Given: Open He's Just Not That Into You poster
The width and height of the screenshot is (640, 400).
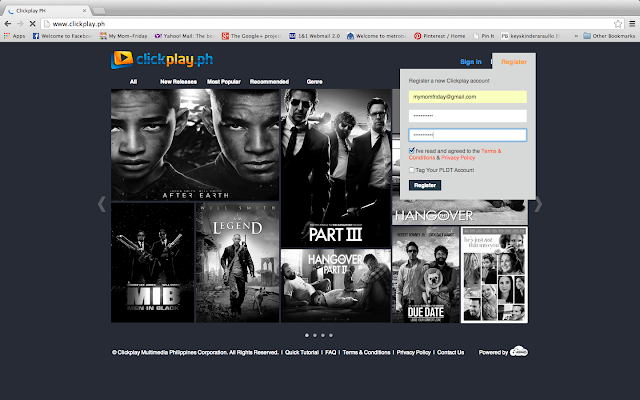Looking at the screenshot, I should coord(494,275).
